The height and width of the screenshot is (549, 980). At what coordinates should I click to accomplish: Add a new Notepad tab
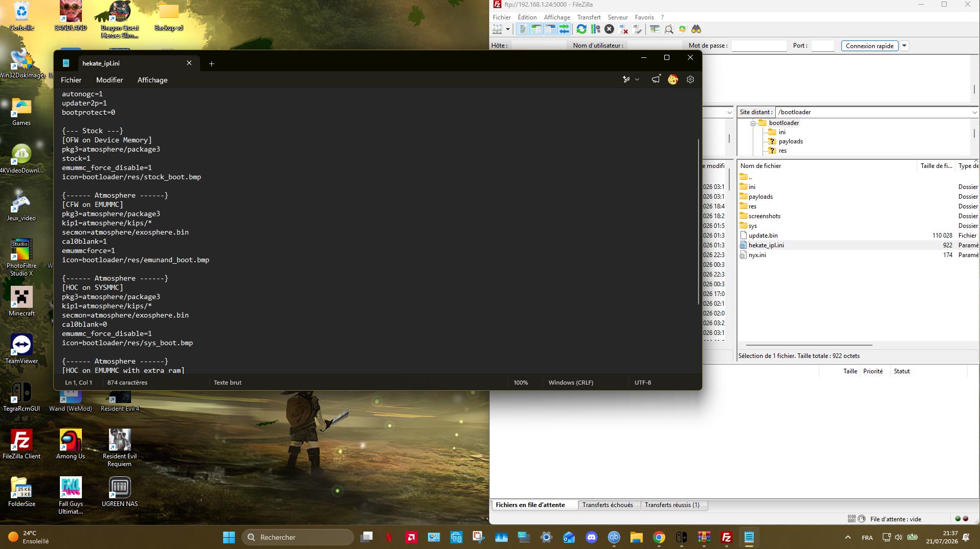click(x=211, y=64)
